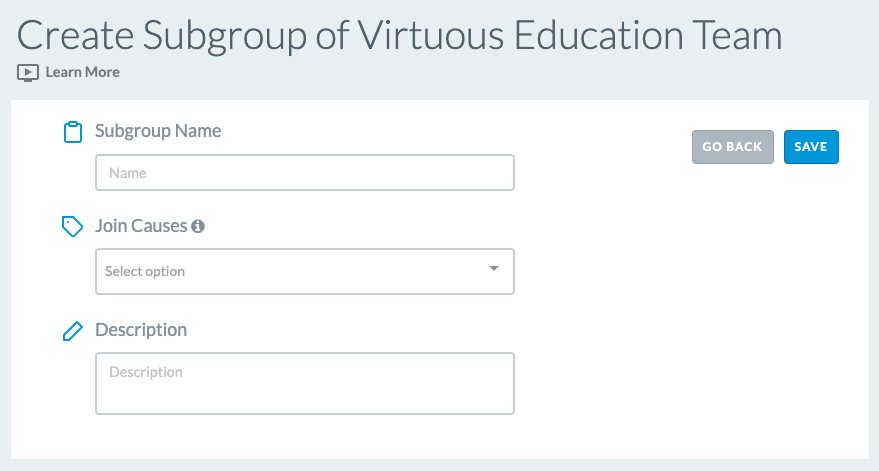Expand the Join Causes dropdown caret arrow

click(494, 269)
